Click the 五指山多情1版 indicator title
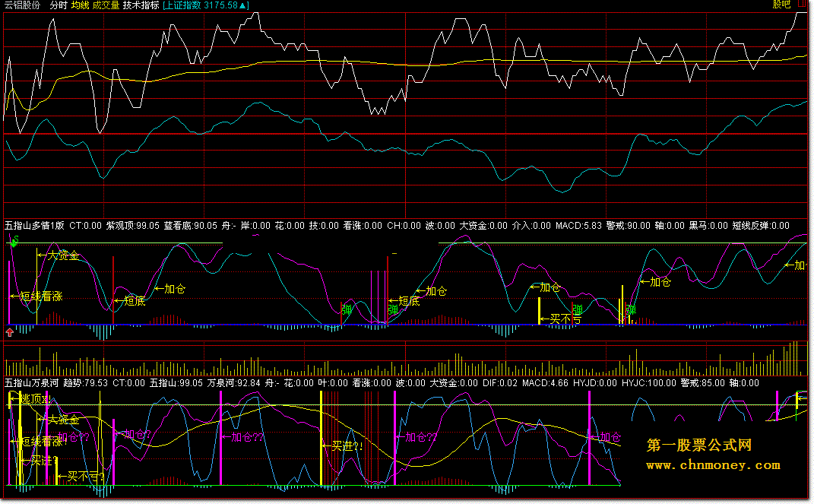The image size is (814, 504). tap(34, 226)
